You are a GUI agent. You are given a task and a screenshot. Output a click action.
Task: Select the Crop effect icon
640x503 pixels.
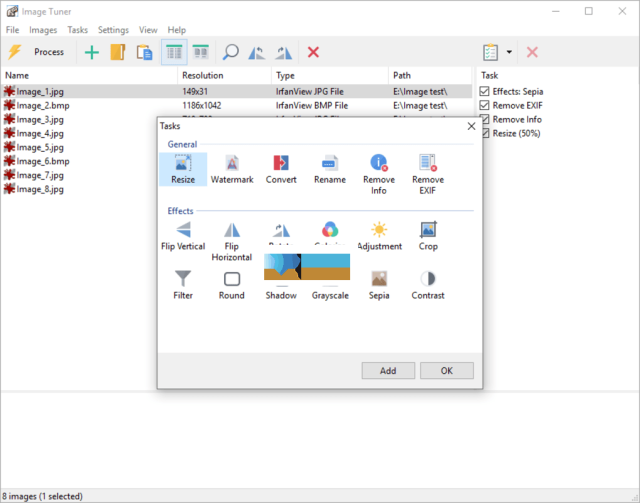[x=428, y=236]
